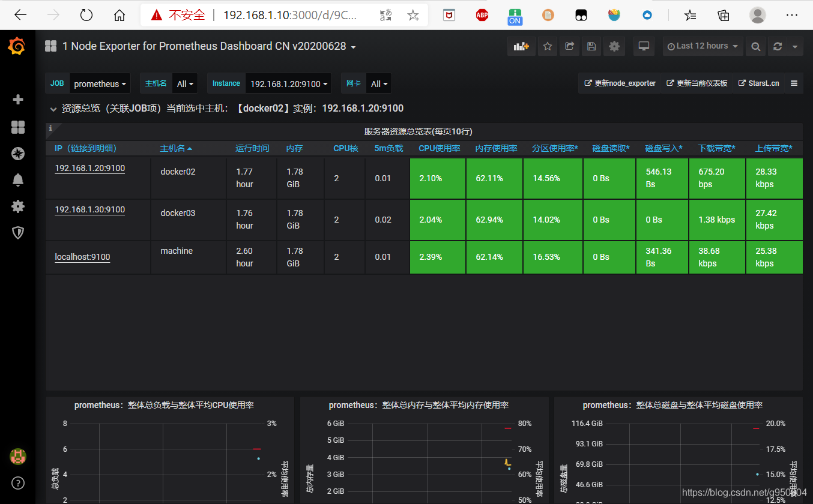
Task: Open the browser translate icon
Action: click(385, 15)
